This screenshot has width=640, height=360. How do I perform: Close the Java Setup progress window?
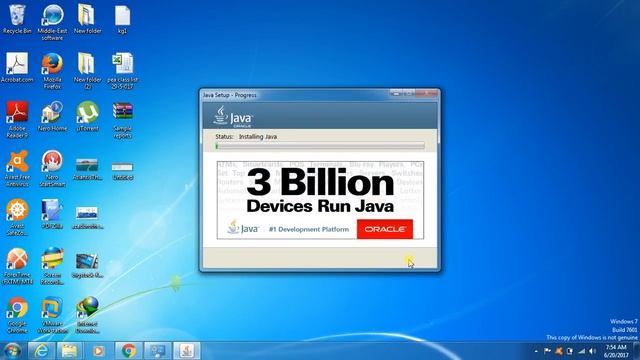coord(428,93)
